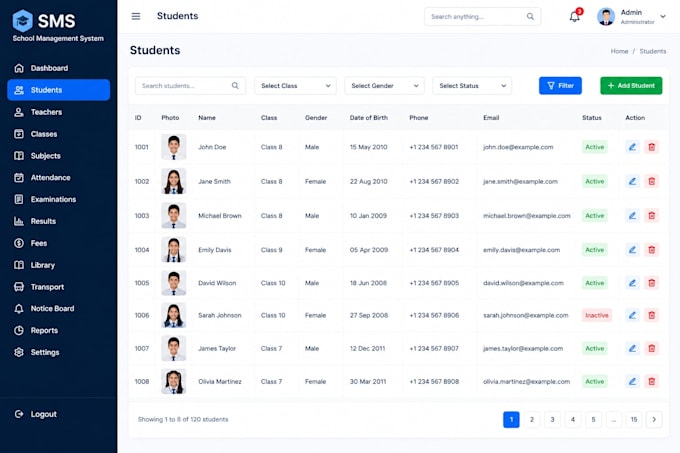Open the hamburger menu icon

(136, 16)
